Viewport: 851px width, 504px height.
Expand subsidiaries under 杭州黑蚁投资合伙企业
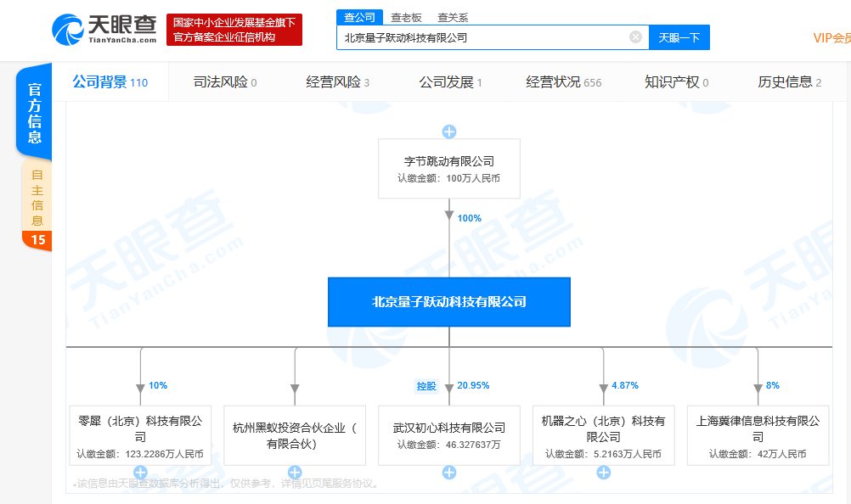tap(295, 473)
